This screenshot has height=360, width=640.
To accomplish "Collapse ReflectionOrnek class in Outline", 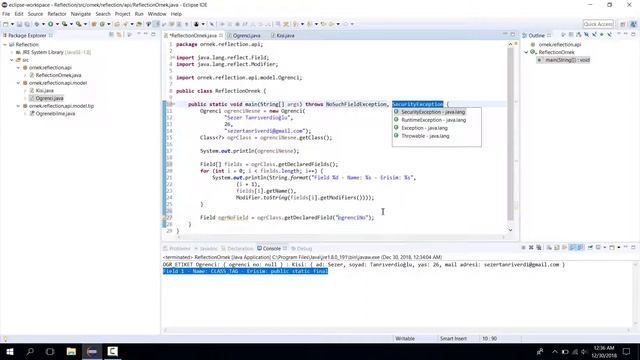I will click(x=527, y=52).
